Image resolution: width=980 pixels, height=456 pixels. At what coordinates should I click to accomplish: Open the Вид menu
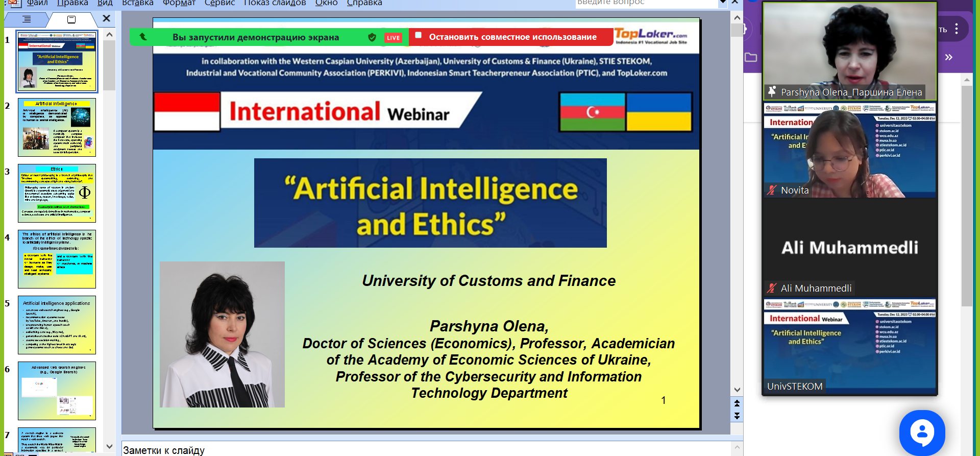(105, 3)
